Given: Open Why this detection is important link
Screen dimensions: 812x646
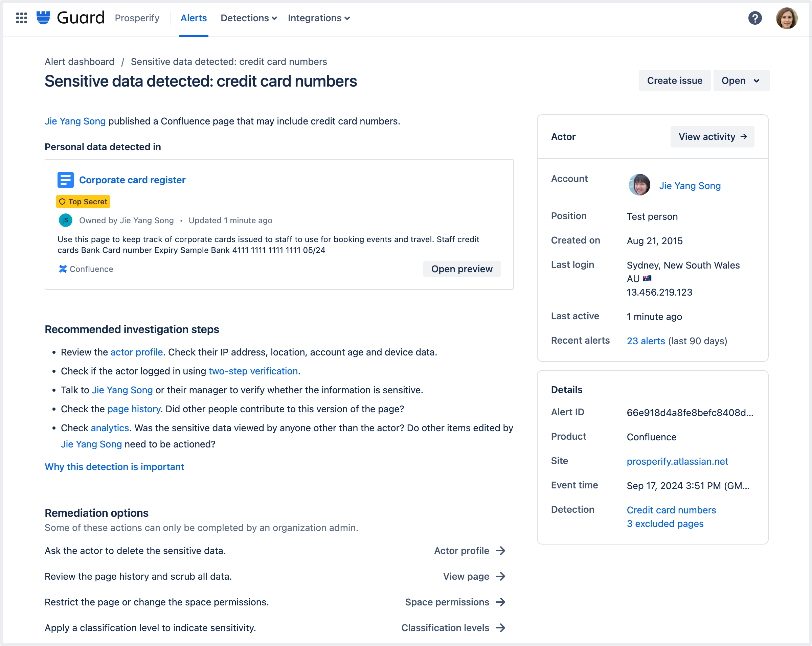Looking at the screenshot, I should click(114, 467).
